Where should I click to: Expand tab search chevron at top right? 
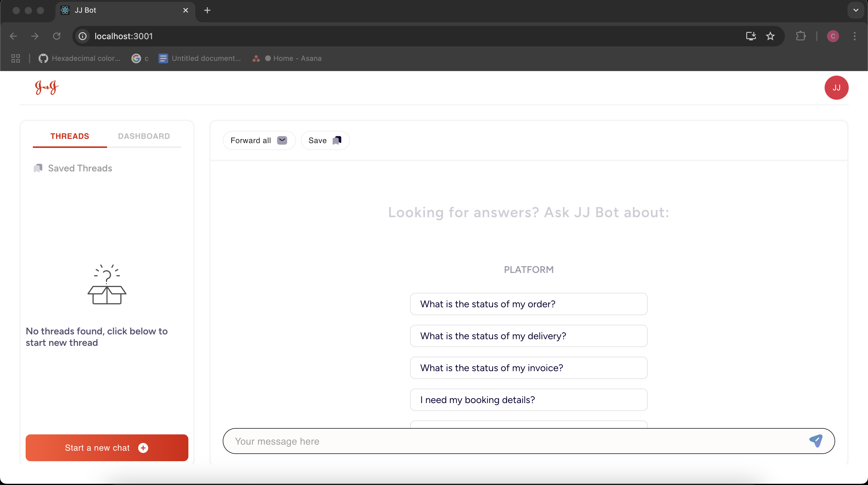click(x=856, y=11)
